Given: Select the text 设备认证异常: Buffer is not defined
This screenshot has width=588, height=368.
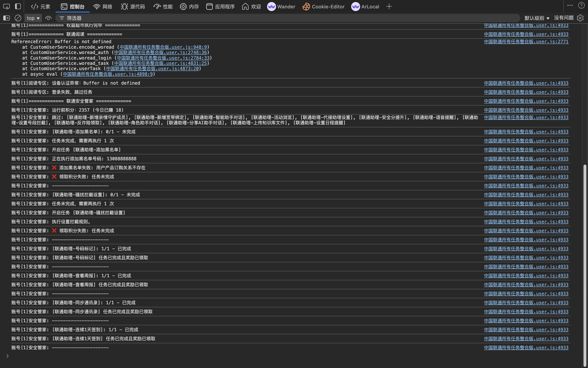Looking at the screenshot, I should tap(96, 83).
